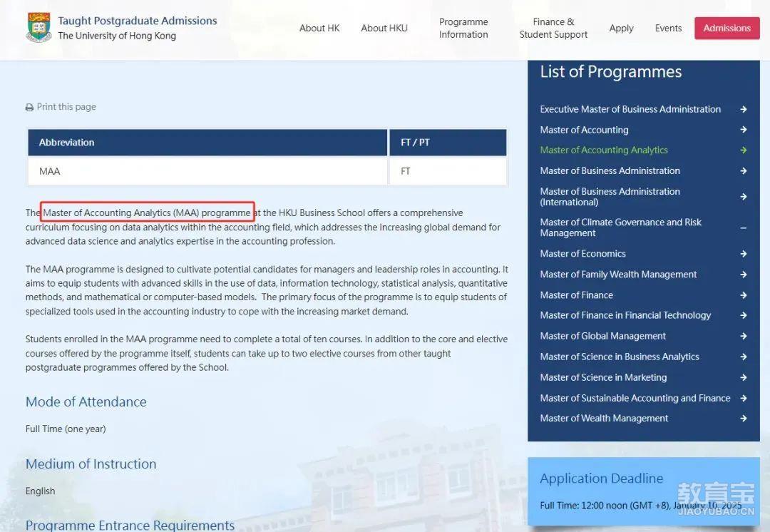Open Finance & Student Support menu
Viewport: 770px width, 532px height.
click(x=553, y=28)
